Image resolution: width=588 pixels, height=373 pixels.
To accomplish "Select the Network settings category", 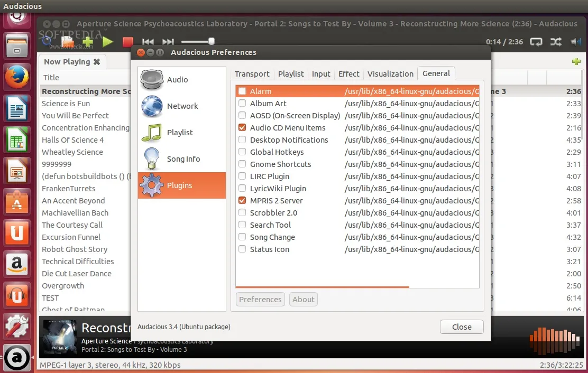I will 181,106.
